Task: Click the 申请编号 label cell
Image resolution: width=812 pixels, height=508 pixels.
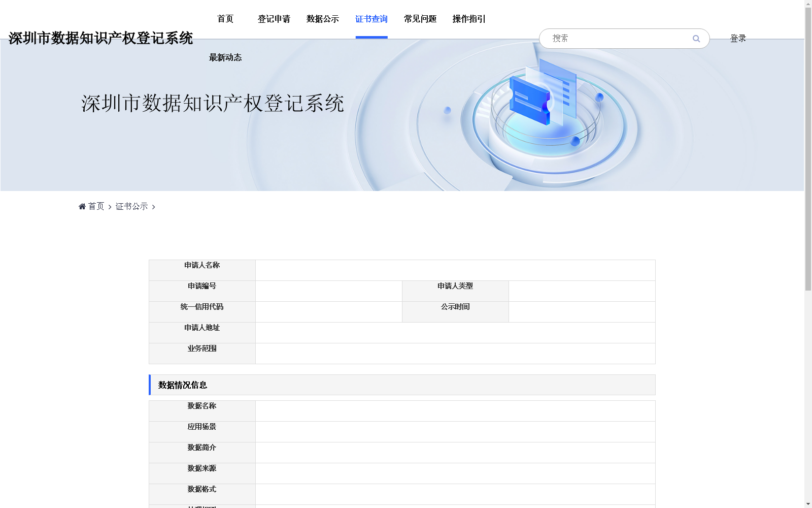Action: point(202,291)
